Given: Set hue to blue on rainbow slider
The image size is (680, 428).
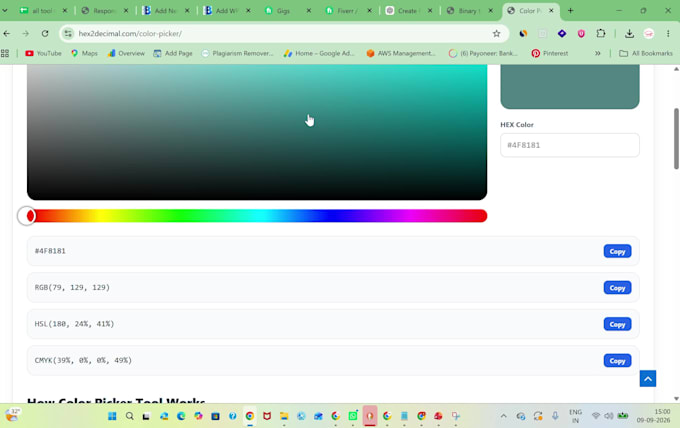Looking at the screenshot, I should pos(331,216).
